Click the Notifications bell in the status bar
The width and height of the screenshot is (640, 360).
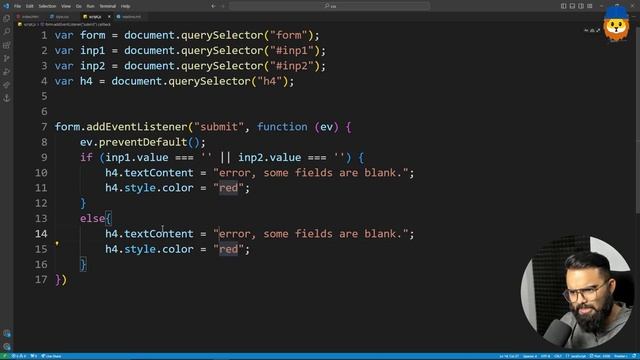tap(634, 356)
